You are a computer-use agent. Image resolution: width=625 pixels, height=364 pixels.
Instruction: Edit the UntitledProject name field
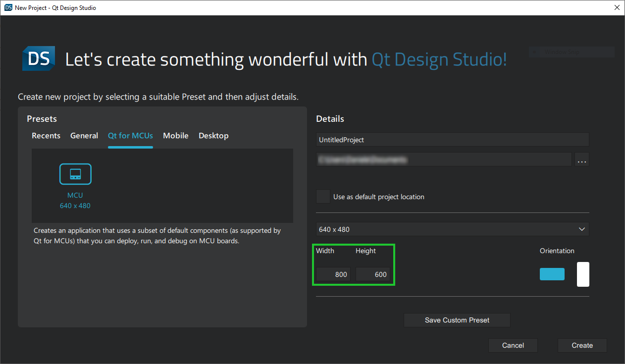[452, 139]
